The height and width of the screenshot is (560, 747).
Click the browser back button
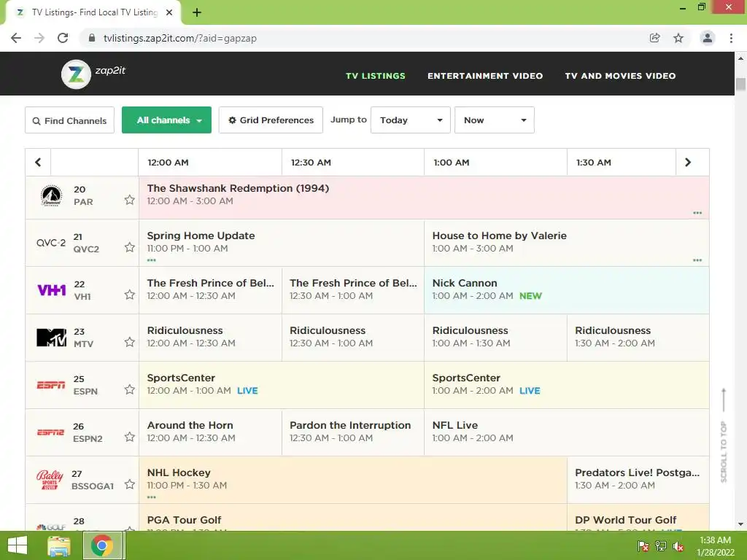[16, 38]
